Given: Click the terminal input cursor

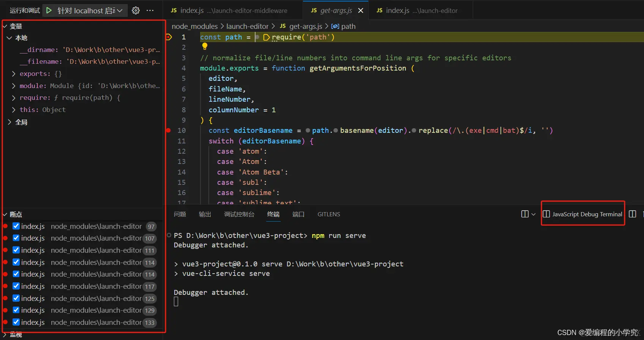Looking at the screenshot, I should click(176, 302).
